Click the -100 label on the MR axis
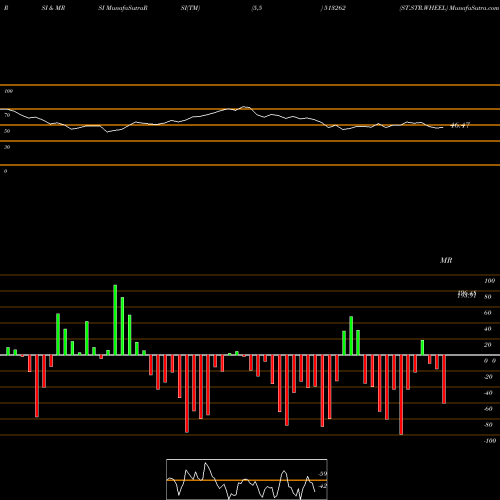 coord(490,441)
